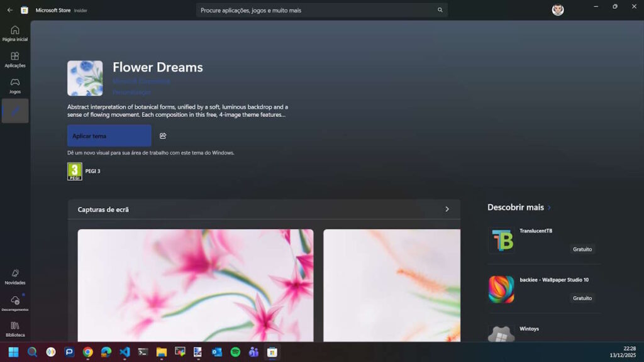644x362 pixels.
Task: Open the Aplicações section in the sidebar
Action: [x=14, y=58]
